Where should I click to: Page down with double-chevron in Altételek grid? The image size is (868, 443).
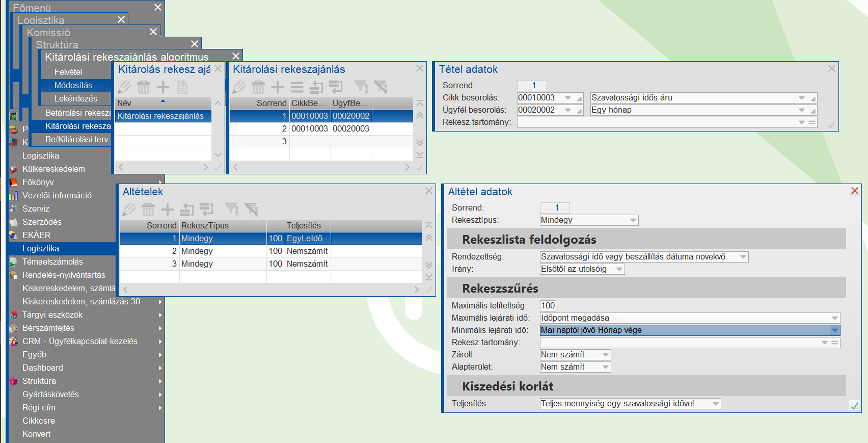(429, 265)
